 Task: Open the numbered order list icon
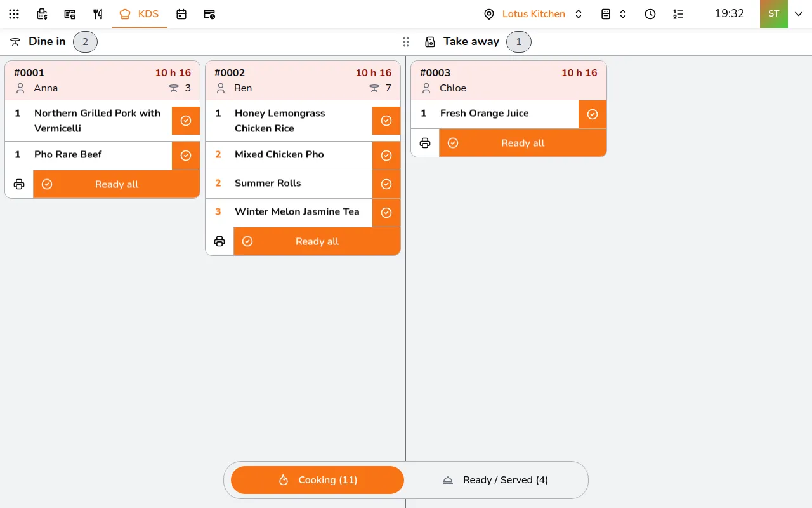tap(678, 14)
